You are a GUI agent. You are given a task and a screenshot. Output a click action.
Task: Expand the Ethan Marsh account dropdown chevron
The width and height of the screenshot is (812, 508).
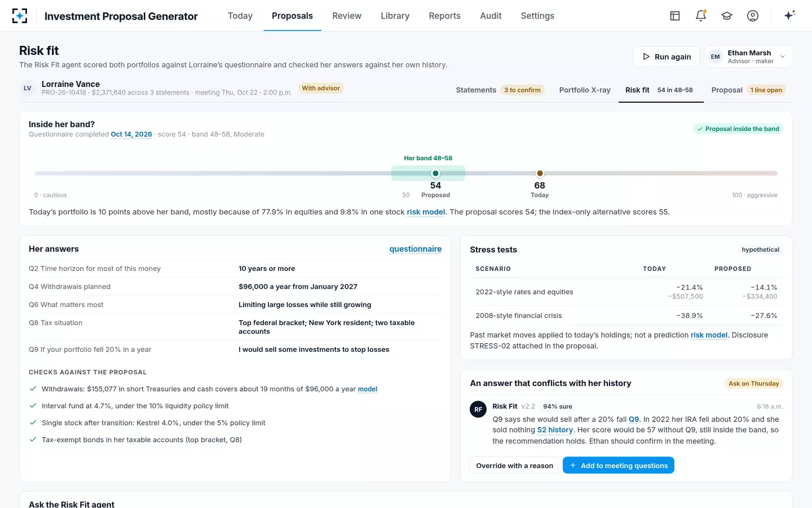783,56
